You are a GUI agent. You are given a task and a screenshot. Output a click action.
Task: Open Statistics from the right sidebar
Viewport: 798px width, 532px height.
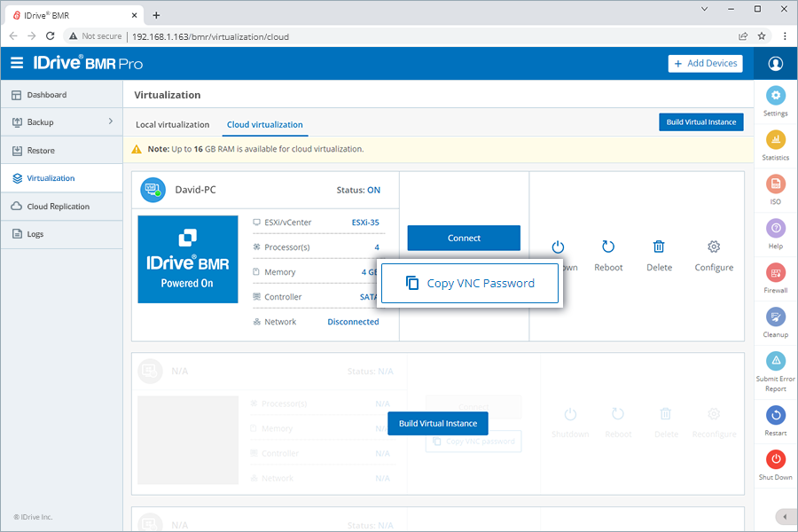tap(775, 139)
